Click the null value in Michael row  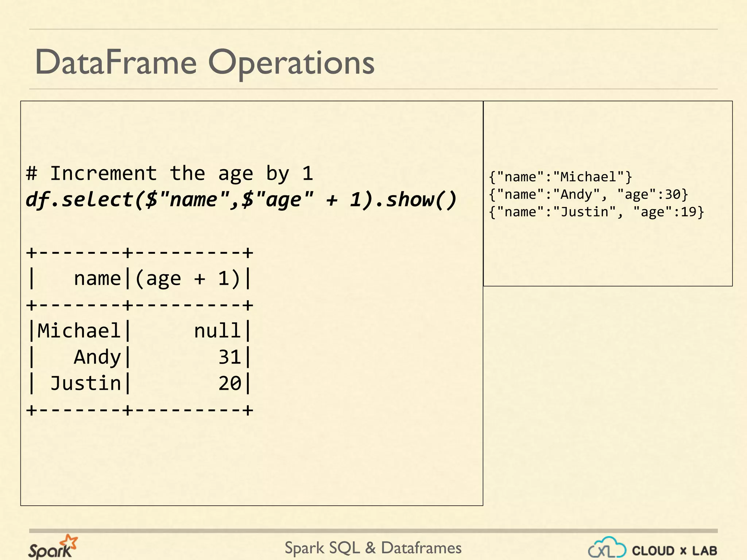[217, 331]
